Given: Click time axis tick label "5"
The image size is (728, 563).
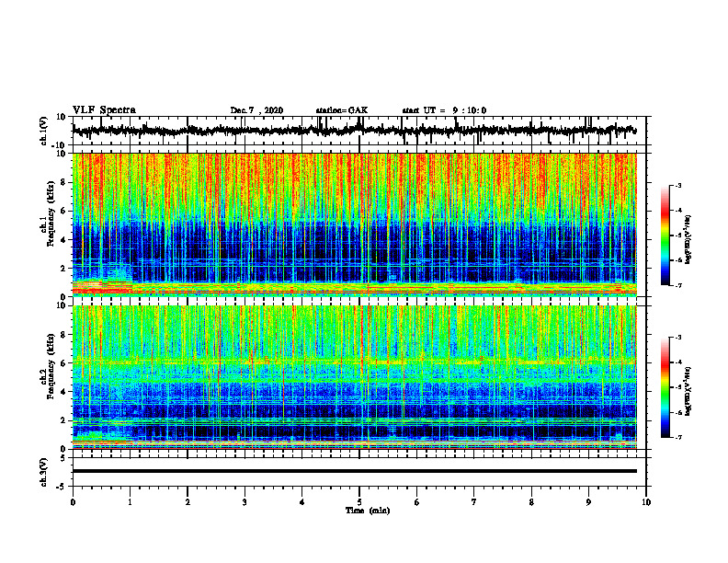Looking at the screenshot, I should (x=359, y=502).
